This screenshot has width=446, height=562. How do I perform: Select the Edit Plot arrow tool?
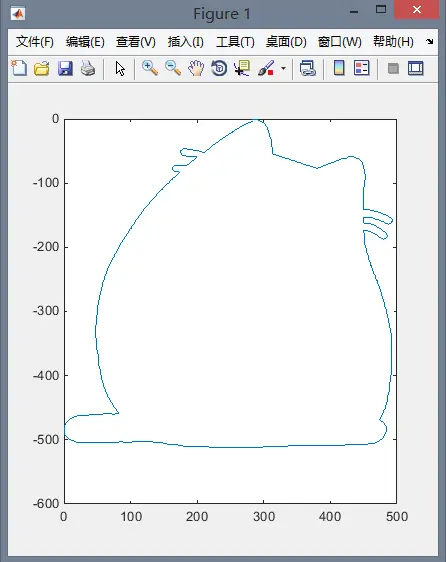pyautogui.click(x=120, y=68)
